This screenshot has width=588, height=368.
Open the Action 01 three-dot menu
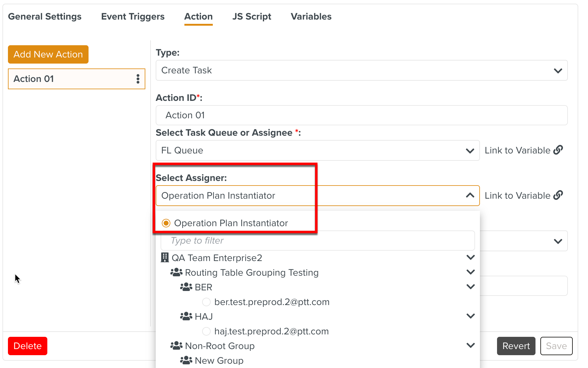pos(138,79)
